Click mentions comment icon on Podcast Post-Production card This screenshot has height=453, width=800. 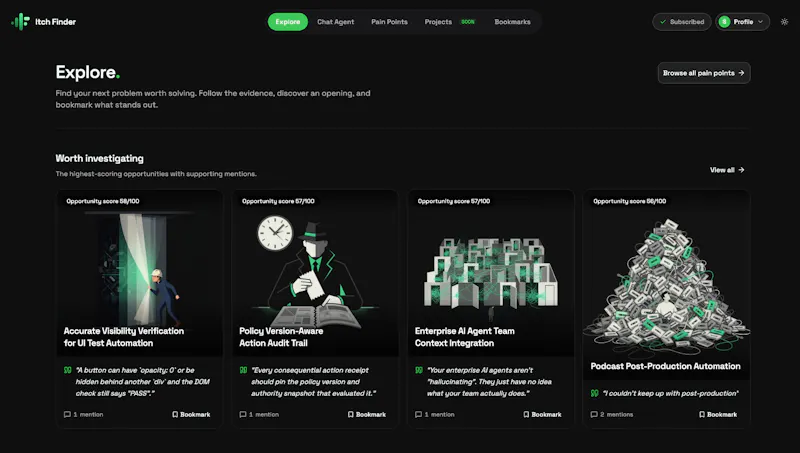pos(593,414)
